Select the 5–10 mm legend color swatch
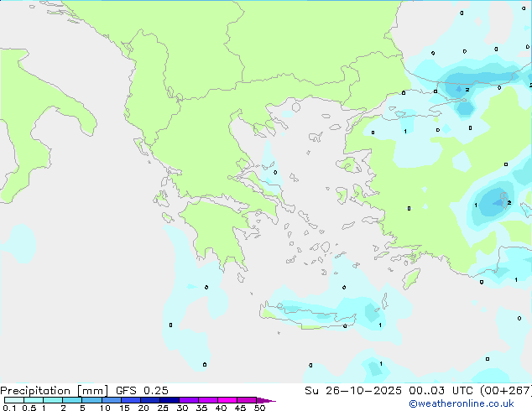Viewport: 532px width, 411px height. click(91, 400)
